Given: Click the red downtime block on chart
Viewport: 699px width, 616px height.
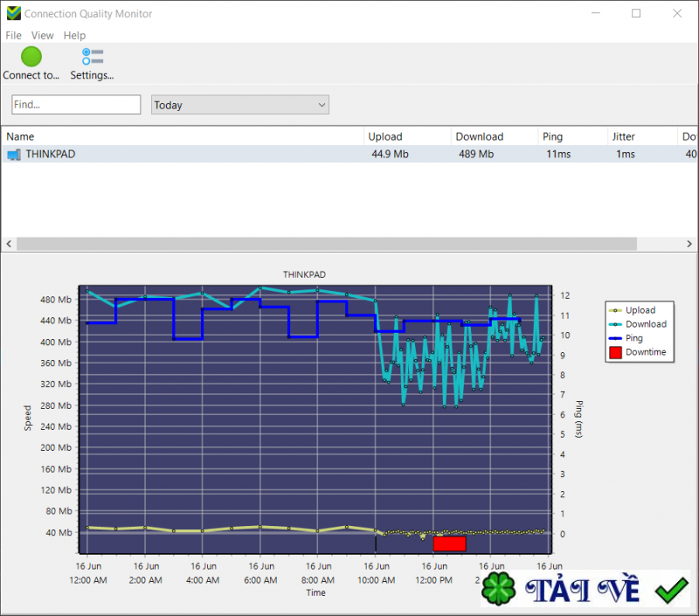Looking at the screenshot, I should pos(449,543).
